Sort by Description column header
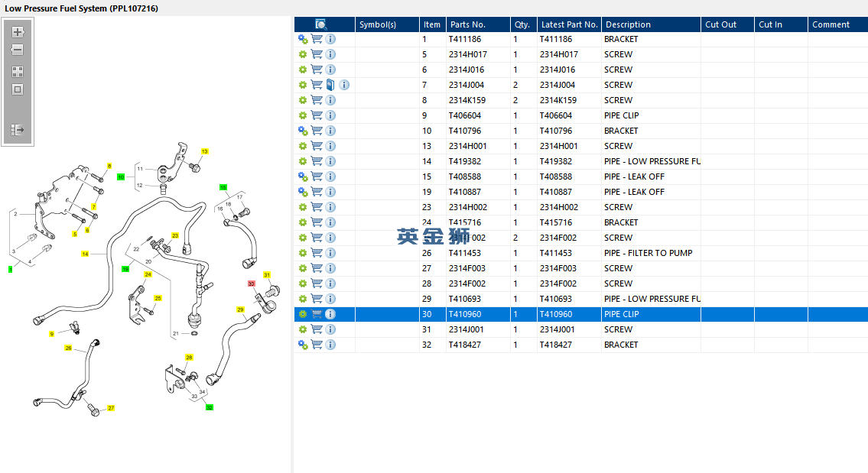 pos(651,24)
